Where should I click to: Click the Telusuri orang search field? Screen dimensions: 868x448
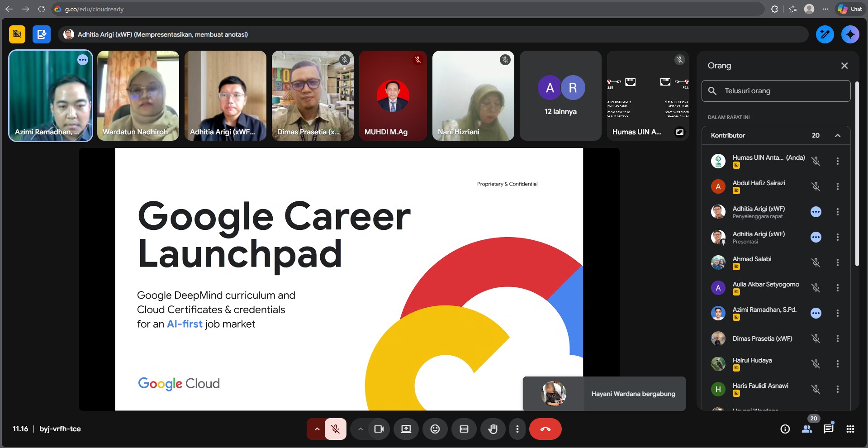pyautogui.click(x=776, y=91)
